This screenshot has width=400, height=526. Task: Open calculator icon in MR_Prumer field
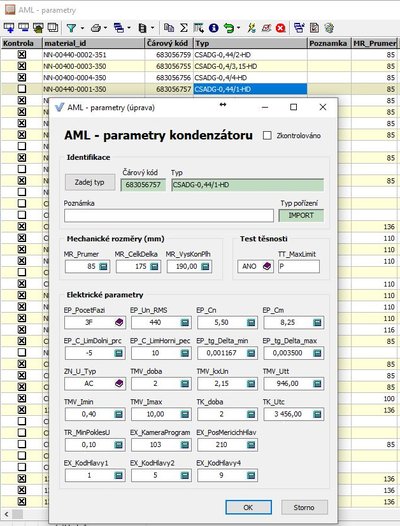103,267
